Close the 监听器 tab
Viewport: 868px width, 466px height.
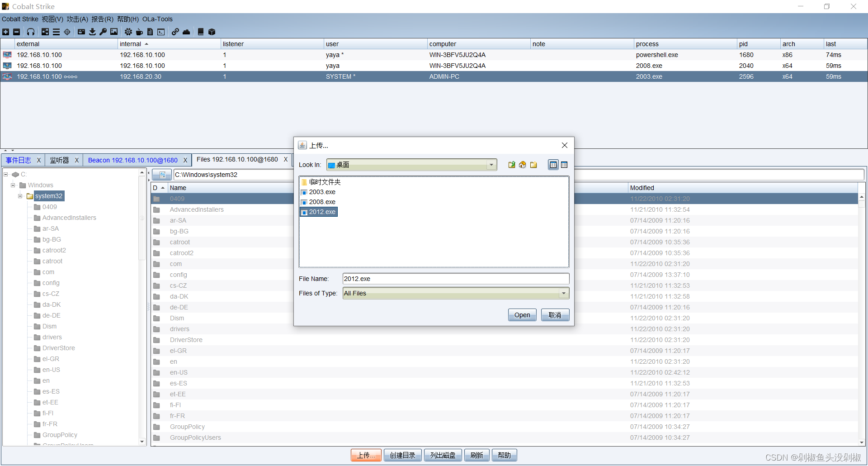tap(77, 160)
